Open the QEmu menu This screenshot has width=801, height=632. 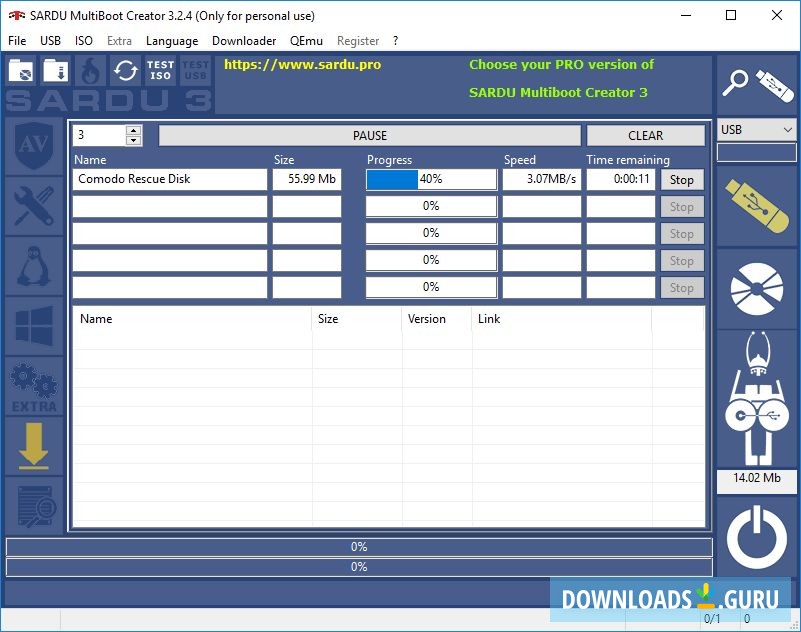[306, 41]
